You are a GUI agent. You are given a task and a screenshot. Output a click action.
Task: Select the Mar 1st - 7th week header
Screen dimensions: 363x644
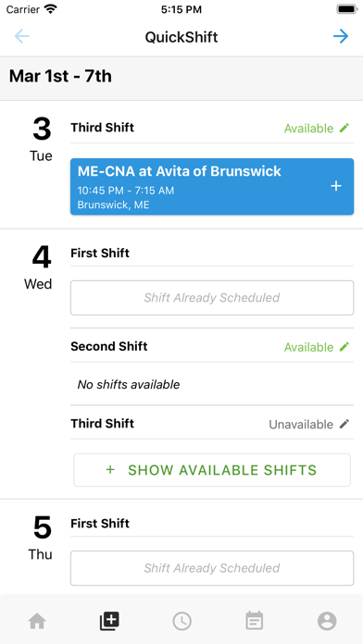point(60,77)
